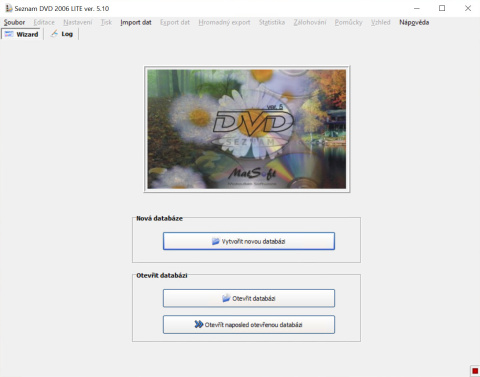Click the Log tab pencil icon
Image resolution: width=480 pixels, height=377 pixels.
(54, 34)
